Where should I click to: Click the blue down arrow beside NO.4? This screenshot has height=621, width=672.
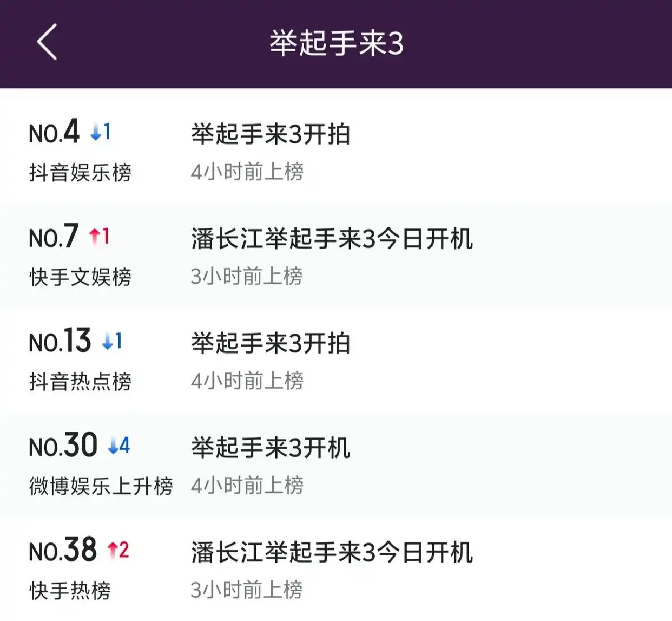96,132
